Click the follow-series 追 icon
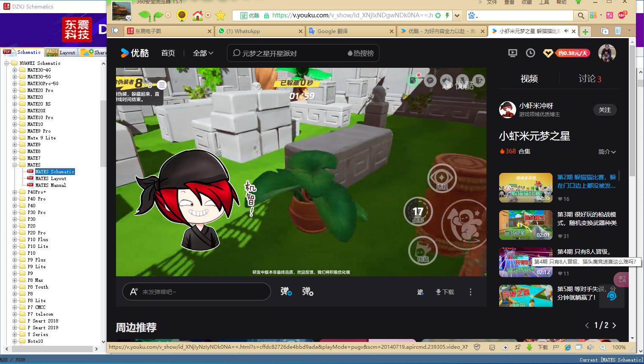This screenshot has height=364, width=644. 420,292
